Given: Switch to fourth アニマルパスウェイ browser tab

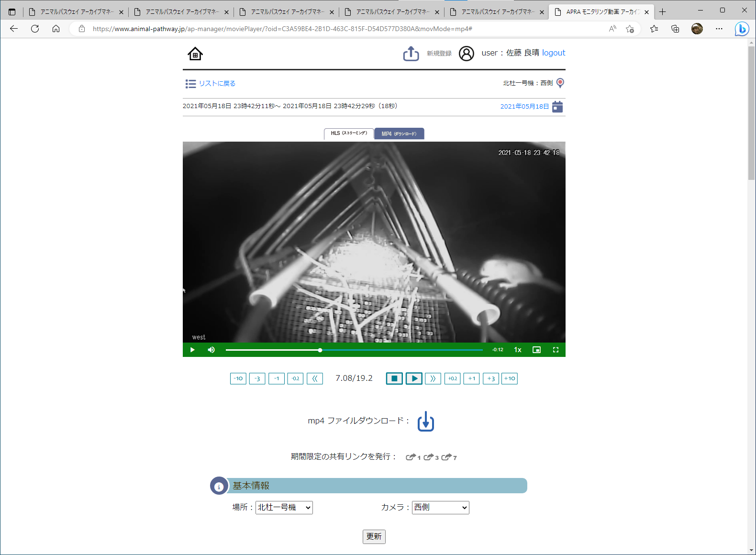Looking at the screenshot, I should (391, 12).
